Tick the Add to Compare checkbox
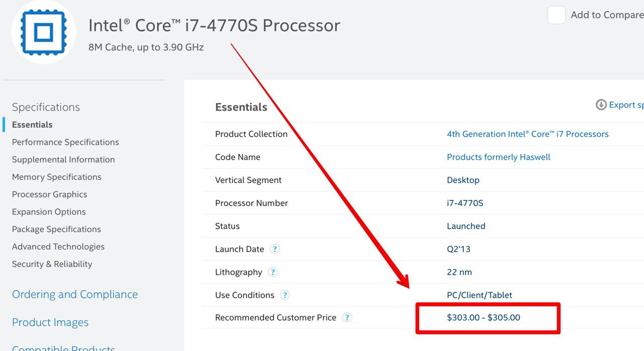The height and width of the screenshot is (351, 644). click(556, 15)
